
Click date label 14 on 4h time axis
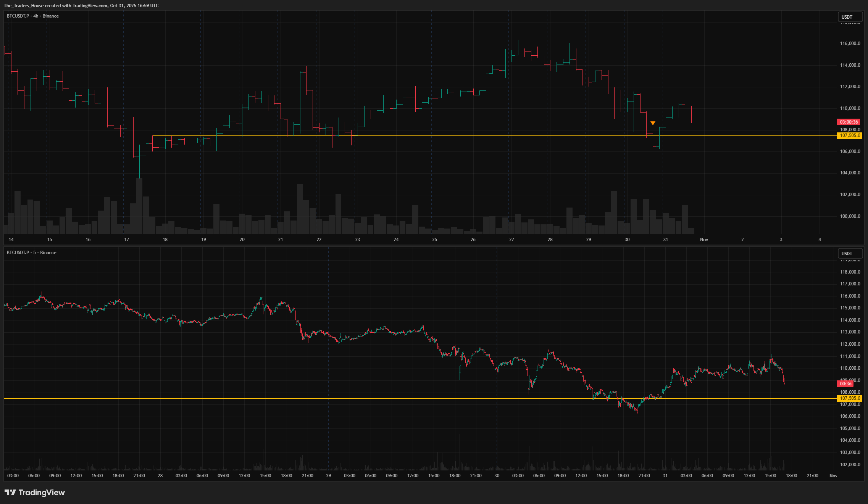click(11, 240)
